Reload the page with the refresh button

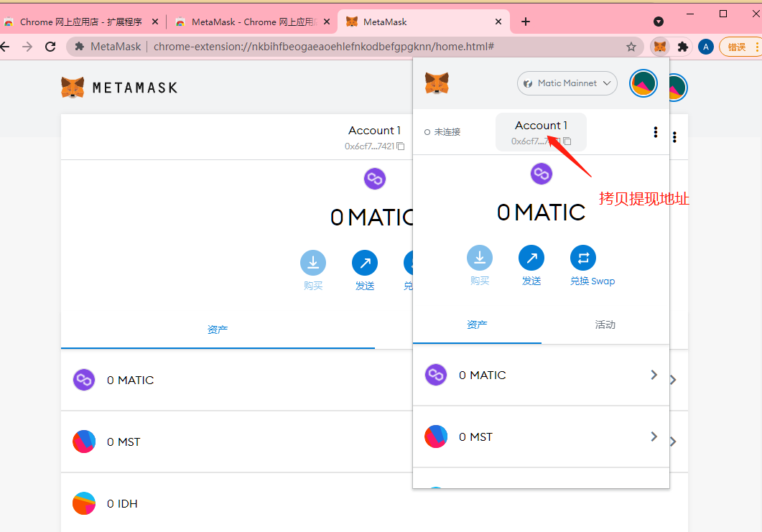50,47
